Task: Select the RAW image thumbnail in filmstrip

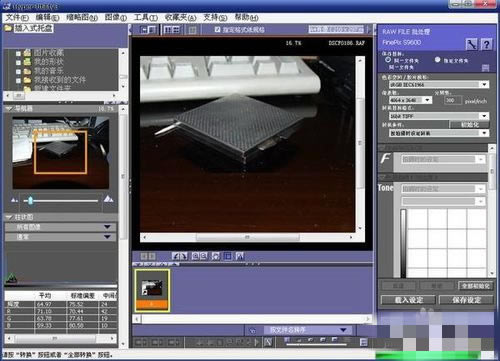Action: (152, 290)
